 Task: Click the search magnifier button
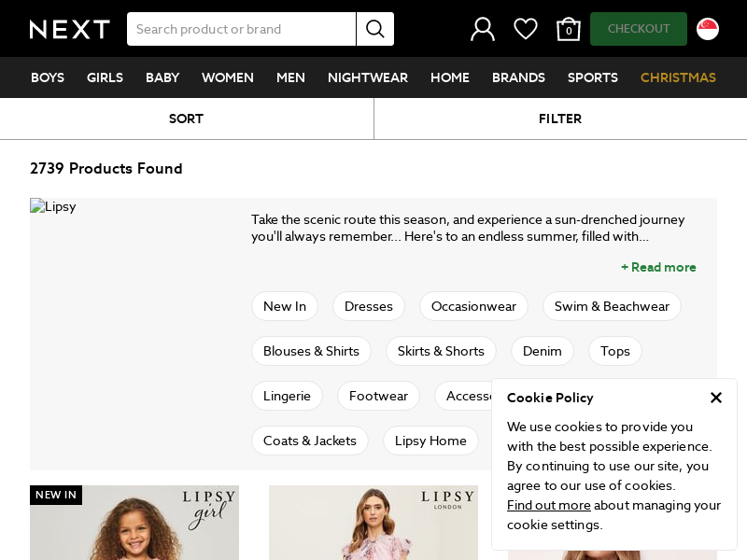(x=375, y=29)
